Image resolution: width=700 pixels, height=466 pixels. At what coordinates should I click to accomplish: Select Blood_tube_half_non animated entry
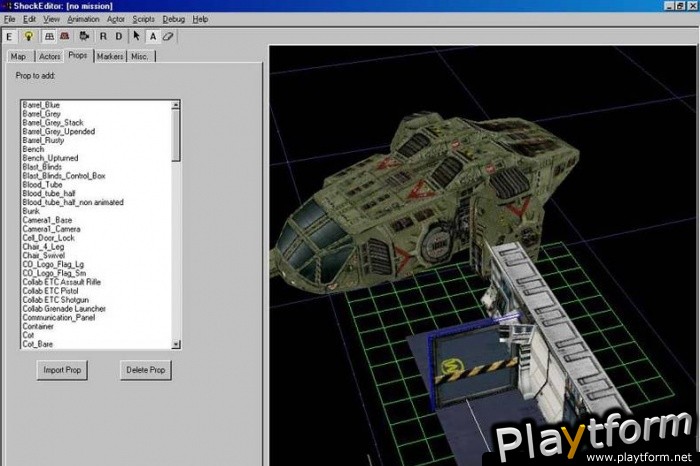[x=73, y=202]
